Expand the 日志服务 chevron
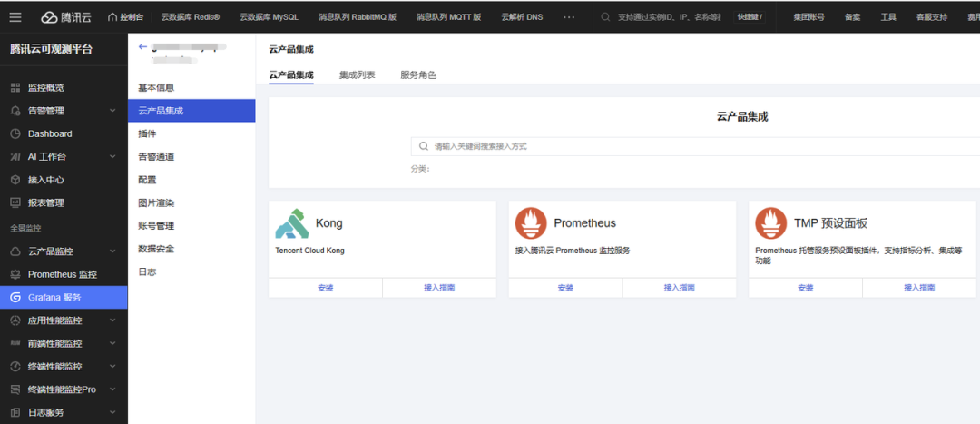This screenshot has width=980, height=424. tap(113, 413)
